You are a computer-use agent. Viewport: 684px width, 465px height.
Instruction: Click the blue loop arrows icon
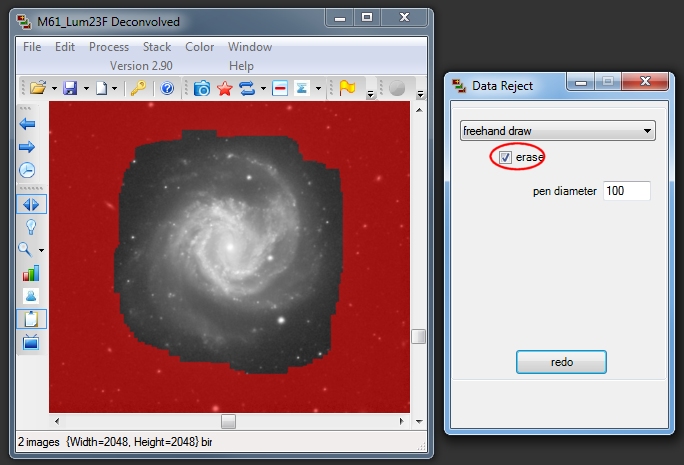247,88
